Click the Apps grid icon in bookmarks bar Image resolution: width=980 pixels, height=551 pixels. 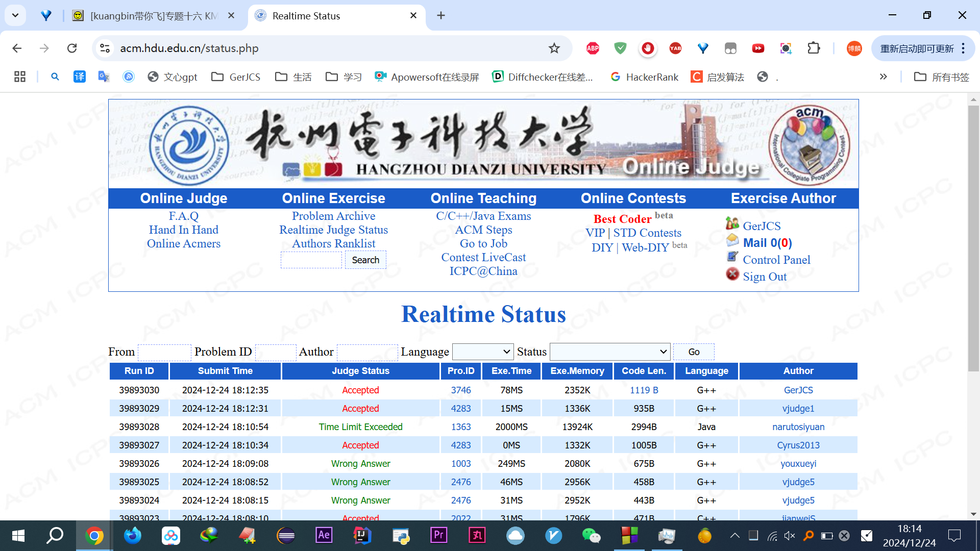click(20, 77)
